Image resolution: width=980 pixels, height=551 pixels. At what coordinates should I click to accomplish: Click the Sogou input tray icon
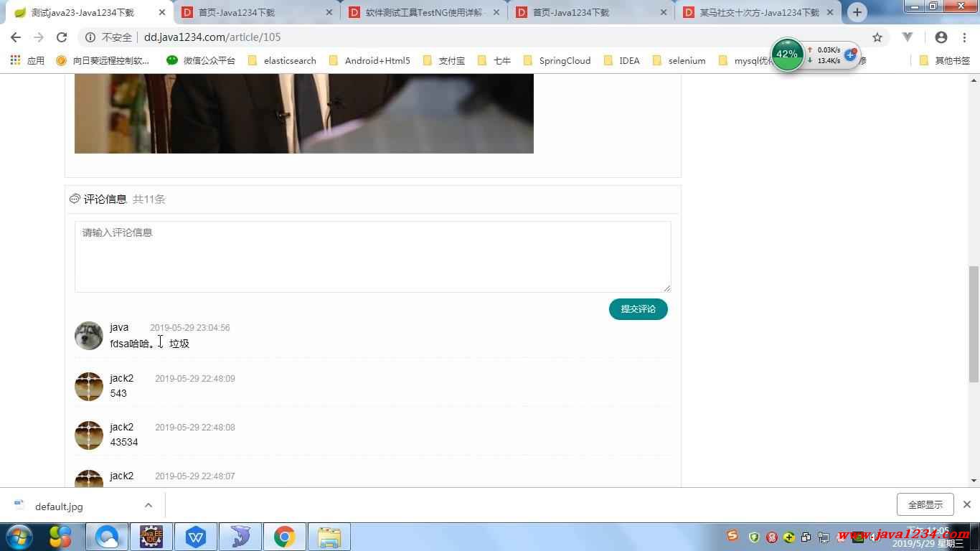point(732,535)
